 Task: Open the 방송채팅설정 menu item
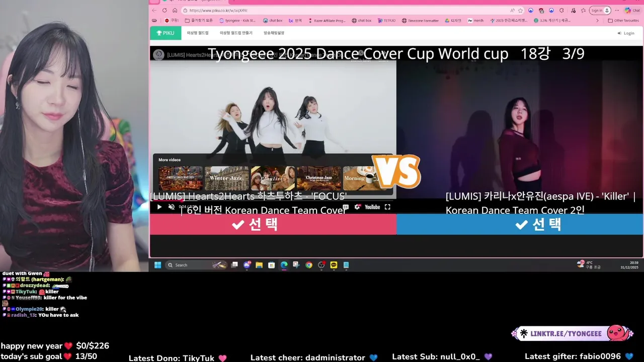(x=274, y=33)
